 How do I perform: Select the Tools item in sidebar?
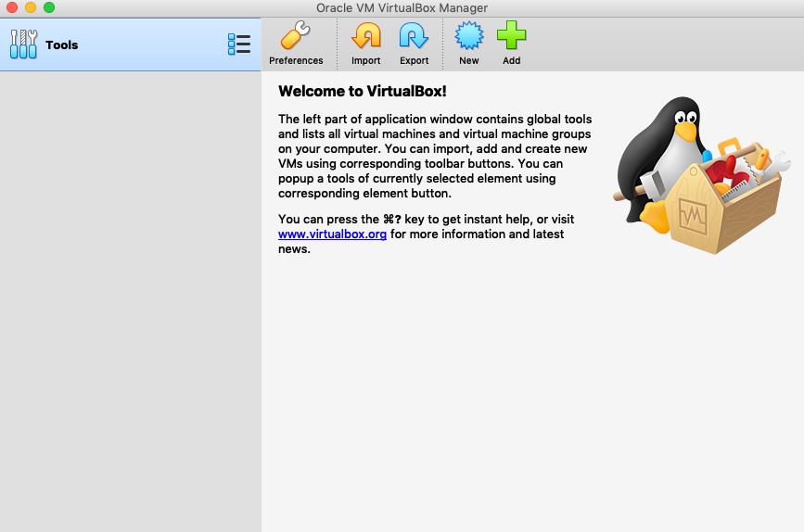tap(130, 44)
